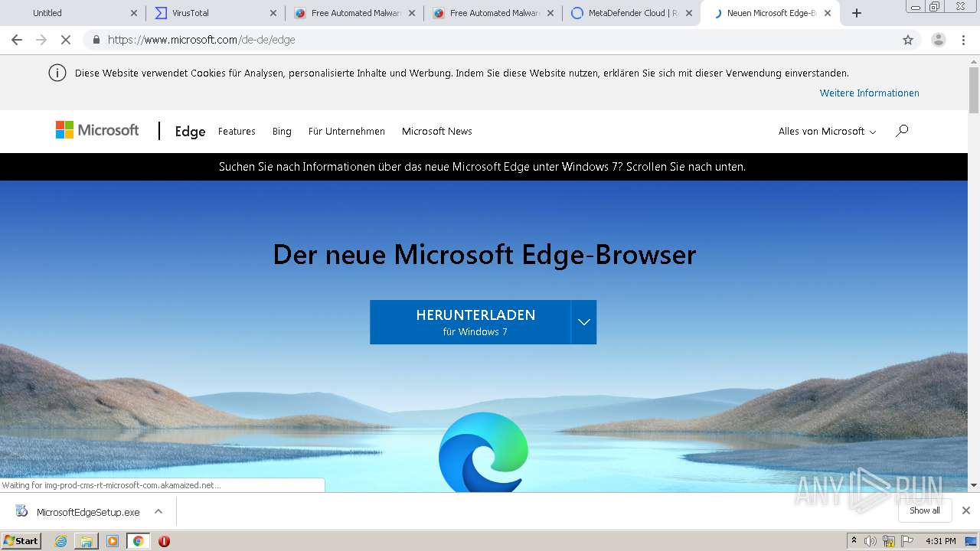Close the Neuen Microsoft Edge tab
This screenshot has height=551, width=980.
(x=828, y=13)
